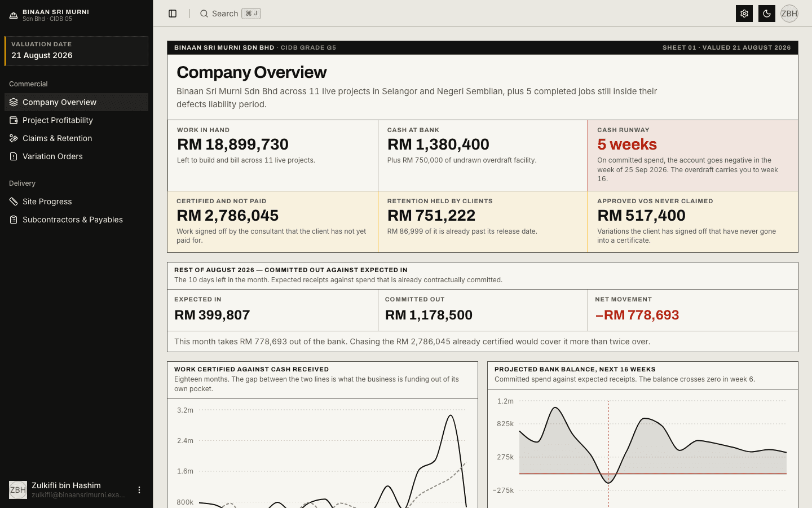Go to Project Profitability
Screen dimensions: 812x508
coord(76,120)
